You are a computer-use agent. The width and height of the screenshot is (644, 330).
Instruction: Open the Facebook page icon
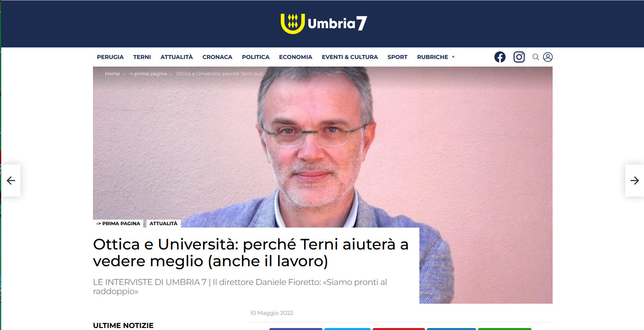[x=500, y=57]
